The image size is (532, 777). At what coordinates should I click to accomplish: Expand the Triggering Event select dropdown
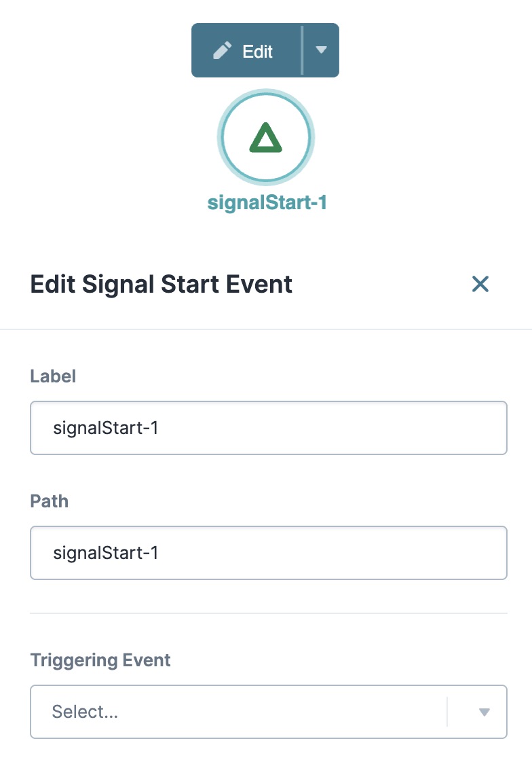click(x=268, y=711)
